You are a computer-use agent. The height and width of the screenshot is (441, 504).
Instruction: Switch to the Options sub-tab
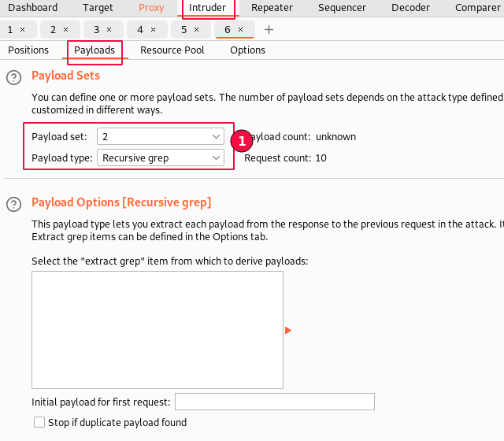(247, 50)
